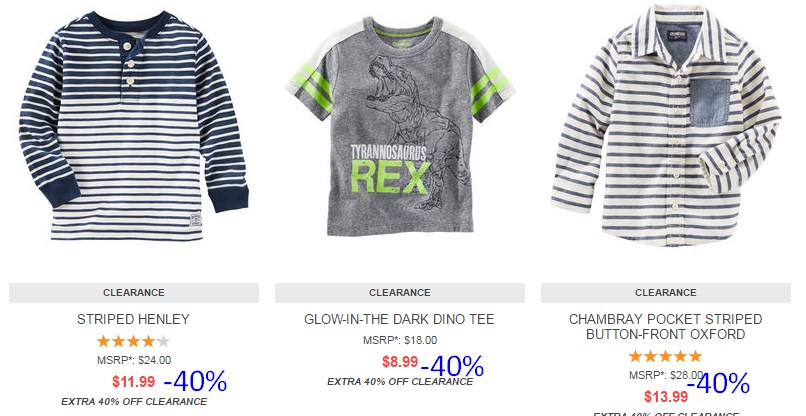
Task: Click the STRIPED HENLEY product title
Action: pos(133,319)
